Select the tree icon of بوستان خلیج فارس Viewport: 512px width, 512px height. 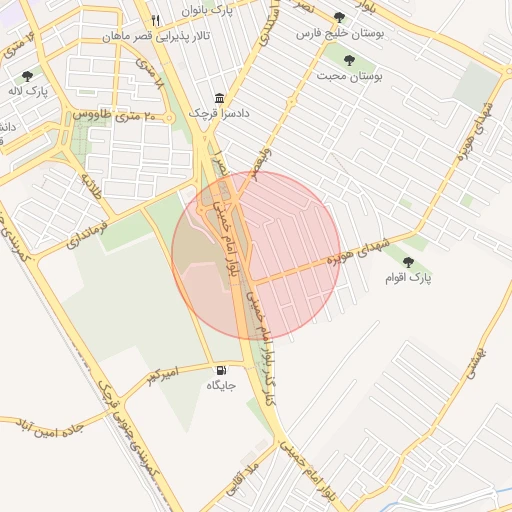pos(339,17)
